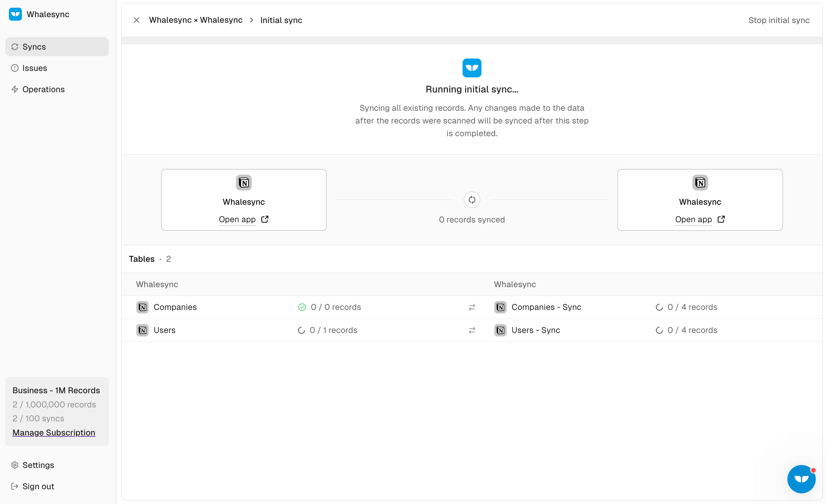Open the Syncs section
827x504 pixels.
[x=57, y=47]
